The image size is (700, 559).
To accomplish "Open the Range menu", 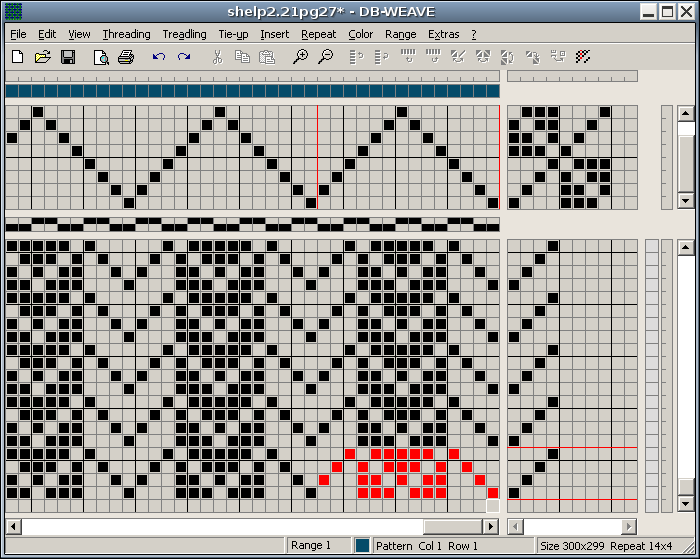I will (400, 34).
